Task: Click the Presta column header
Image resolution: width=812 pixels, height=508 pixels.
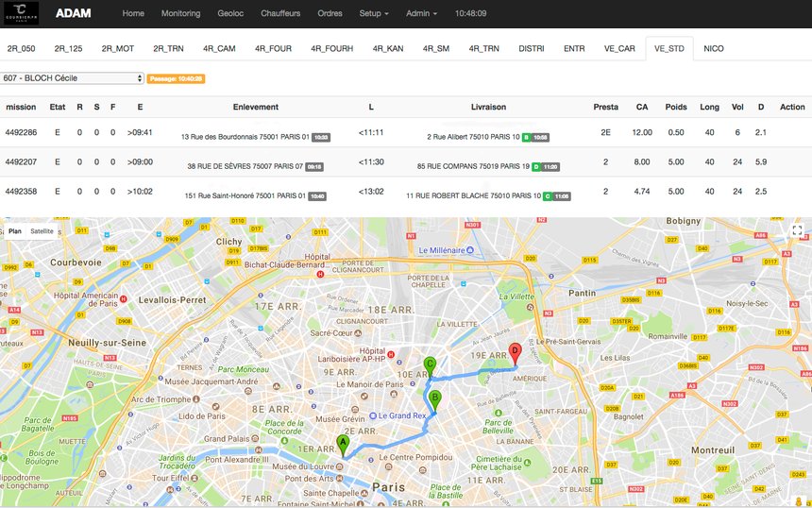Action: coord(606,108)
